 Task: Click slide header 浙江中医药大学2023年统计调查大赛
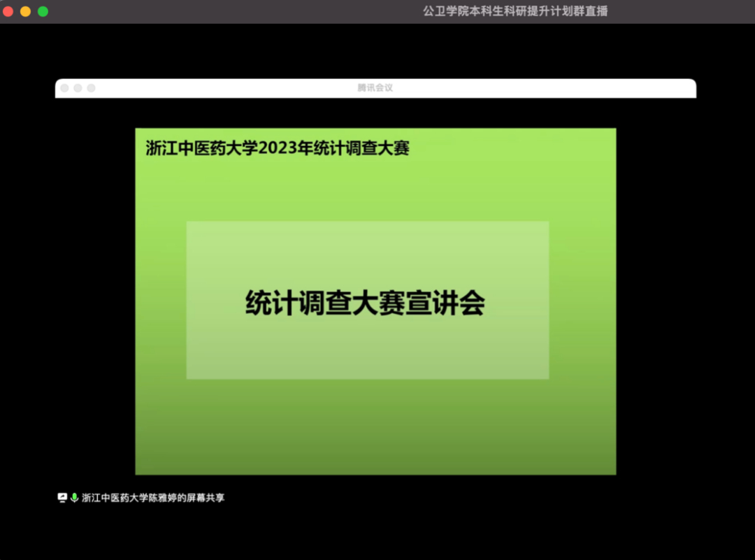[x=277, y=148]
